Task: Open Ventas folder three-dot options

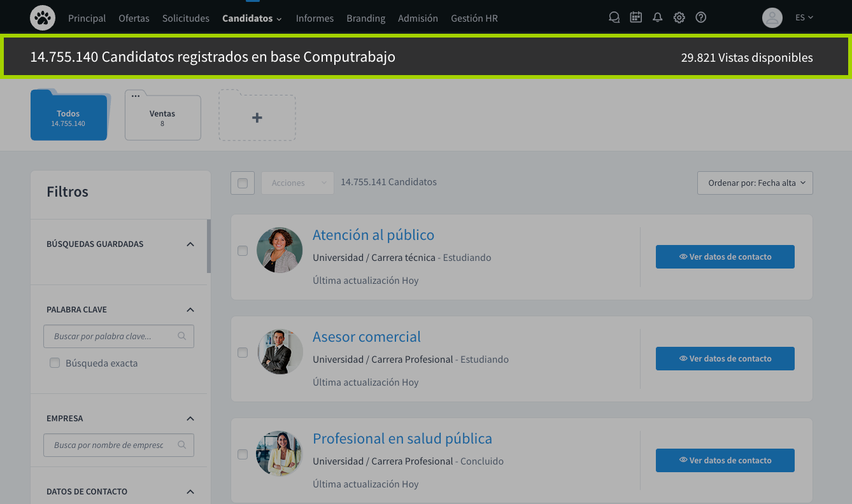Action: (136, 96)
